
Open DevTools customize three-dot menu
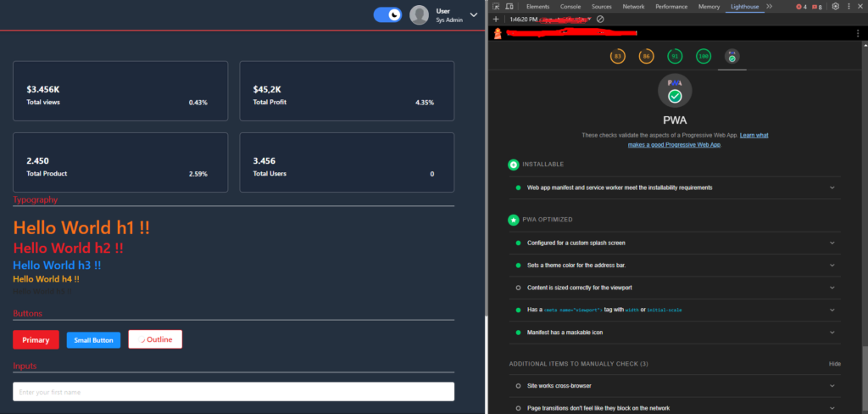[848, 6]
